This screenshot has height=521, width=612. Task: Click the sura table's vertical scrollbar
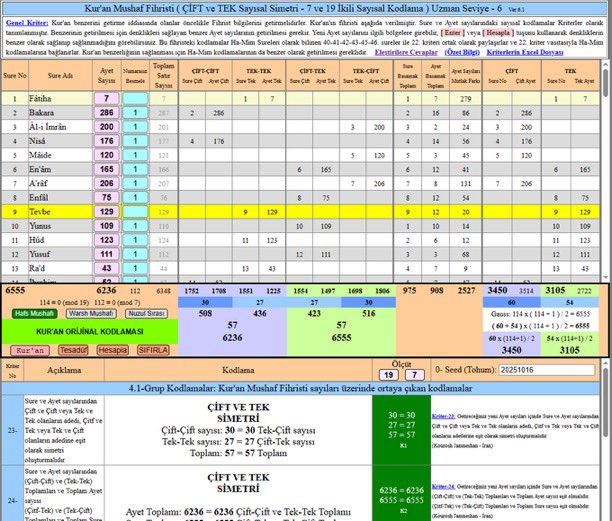[x=606, y=171]
